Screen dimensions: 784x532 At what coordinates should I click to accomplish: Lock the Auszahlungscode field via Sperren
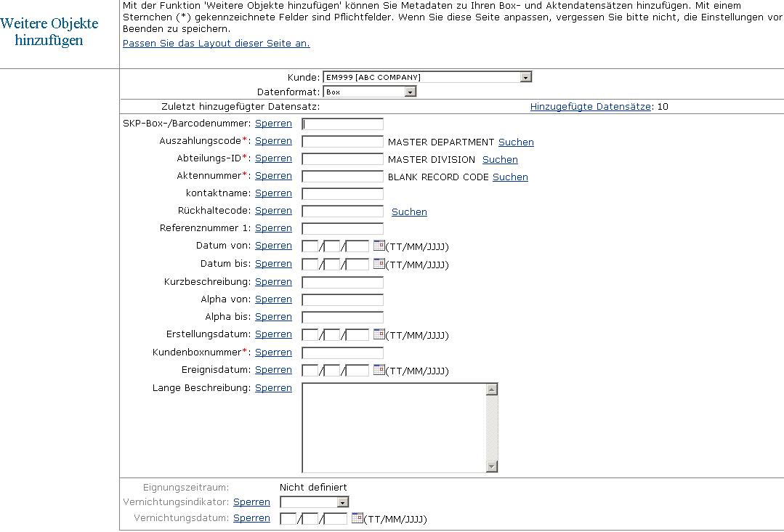(273, 141)
